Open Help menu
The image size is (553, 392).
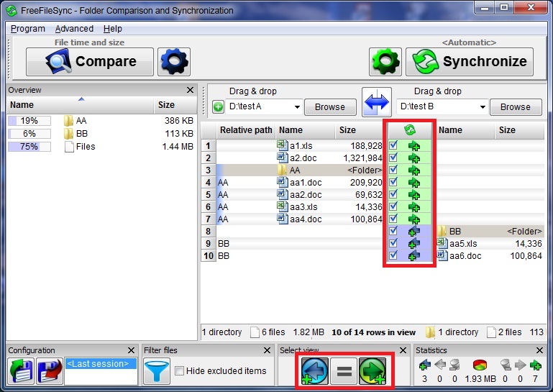[112, 29]
